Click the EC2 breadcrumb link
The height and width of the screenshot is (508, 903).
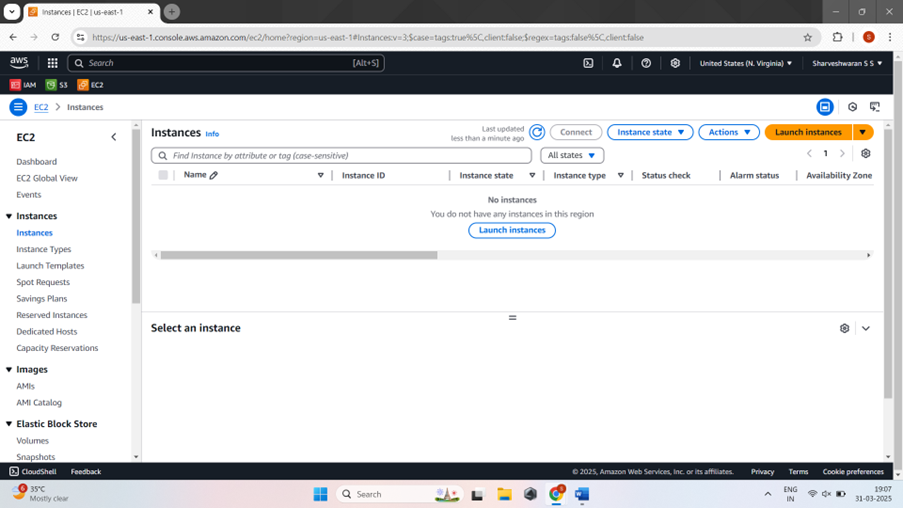coord(41,107)
